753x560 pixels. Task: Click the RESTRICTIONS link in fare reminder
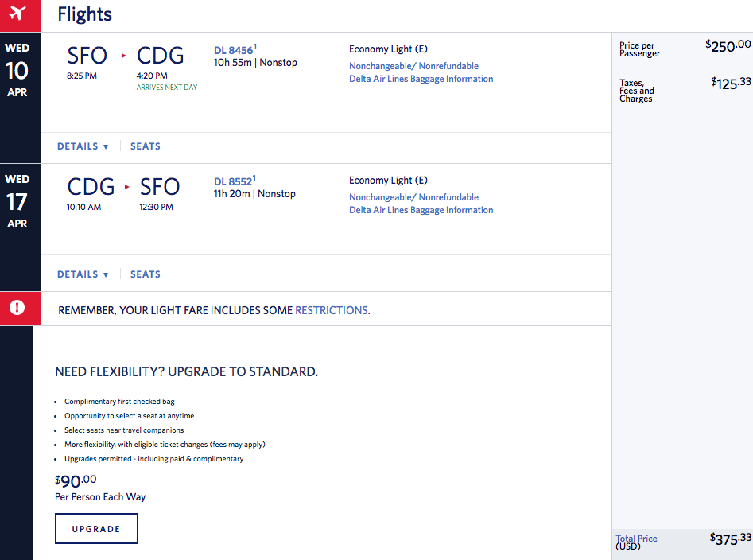click(x=332, y=310)
